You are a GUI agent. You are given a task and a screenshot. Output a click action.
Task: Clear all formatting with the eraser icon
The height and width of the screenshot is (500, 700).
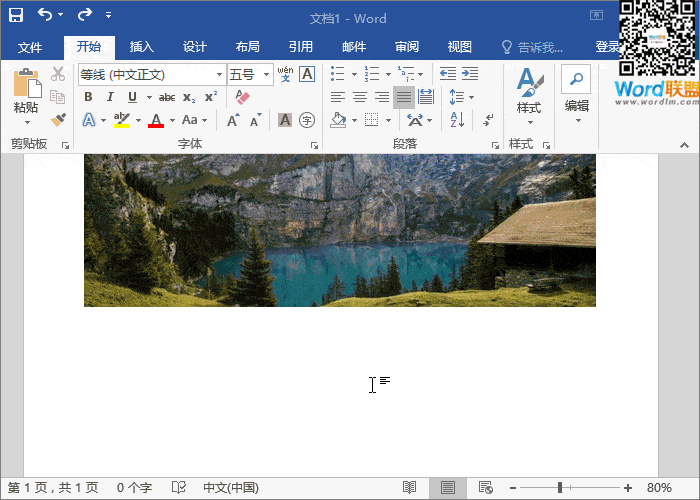pyautogui.click(x=241, y=97)
